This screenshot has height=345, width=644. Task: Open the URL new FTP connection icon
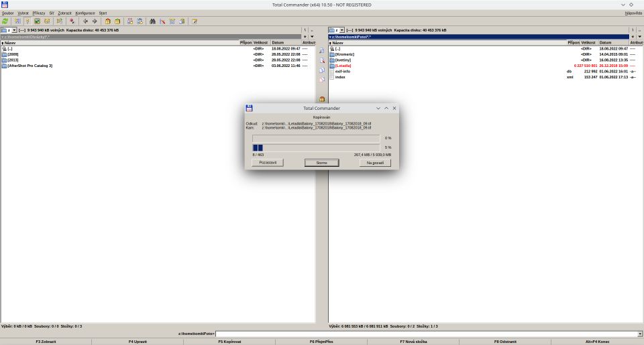coord(140,21)
